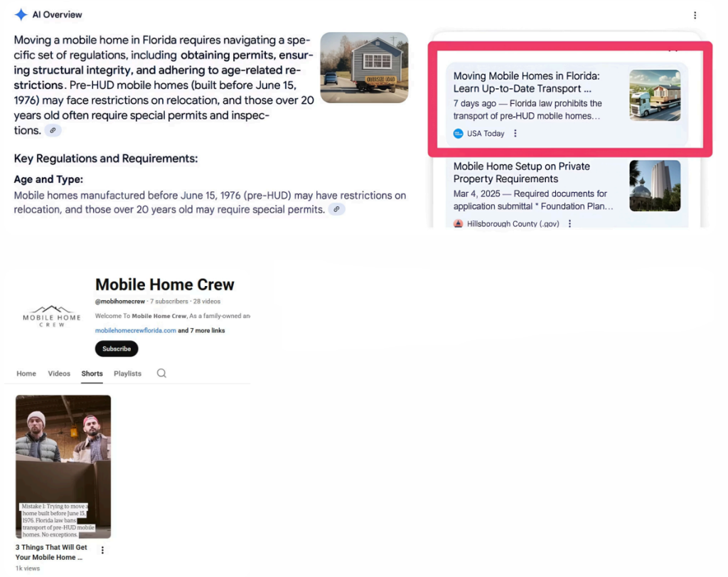
Task: Open the Playlists tab
Action: (128, 374)
